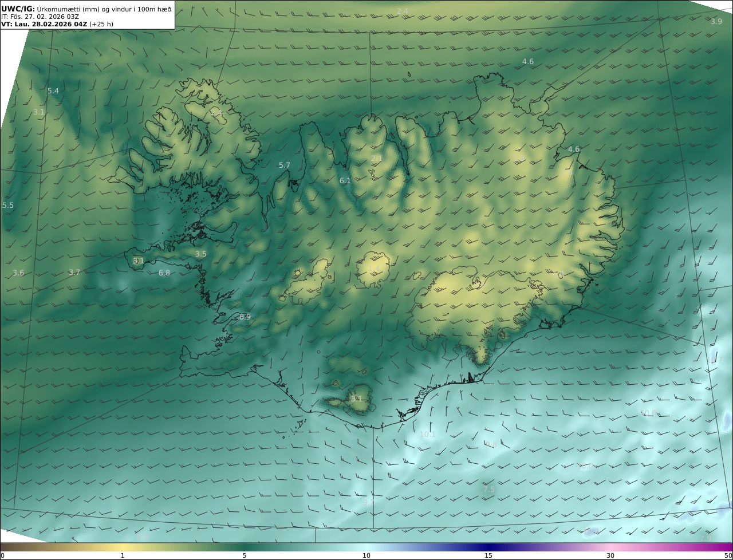Click the '3.5' value on the map
Image resolution: width=733 pixels, height=560 pixels.
click(201, 254)
